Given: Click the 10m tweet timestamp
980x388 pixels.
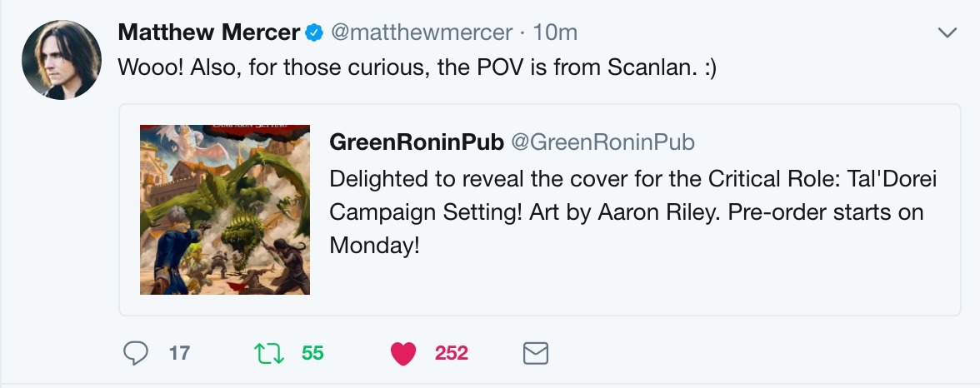Looking at the screenshot, I should [555, 32].
